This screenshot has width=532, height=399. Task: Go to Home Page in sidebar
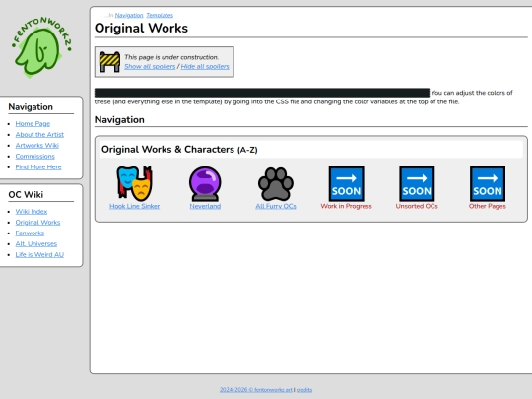[33, 123]
